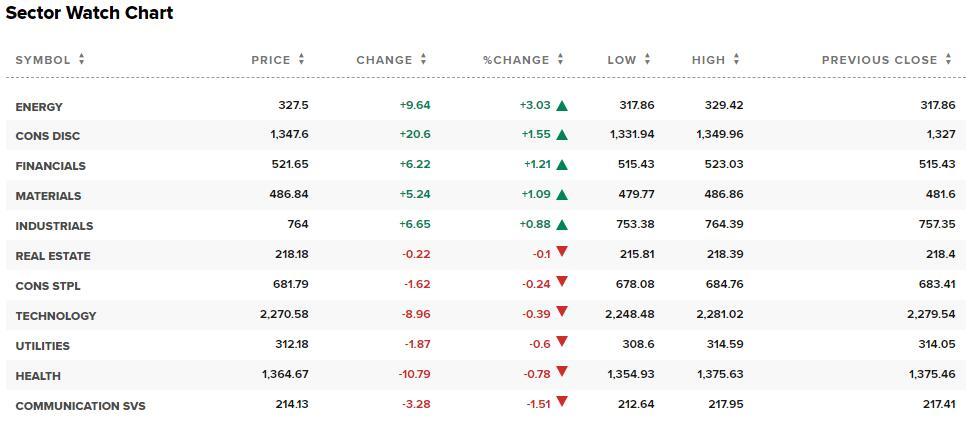Select COMMUNICATION SVS percent change -1.51
The height and width of the screenshot is (427, 970).
click(x=538, y=404)
